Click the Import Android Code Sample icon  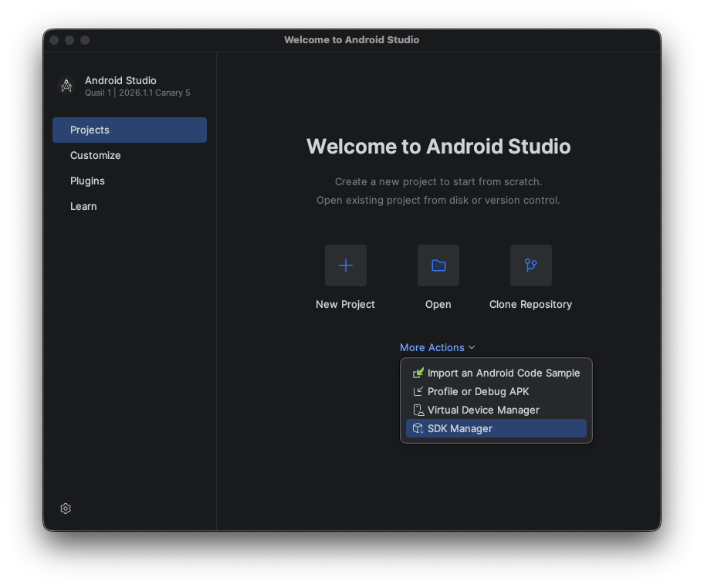pyautogui.click(x=418, y=373)
